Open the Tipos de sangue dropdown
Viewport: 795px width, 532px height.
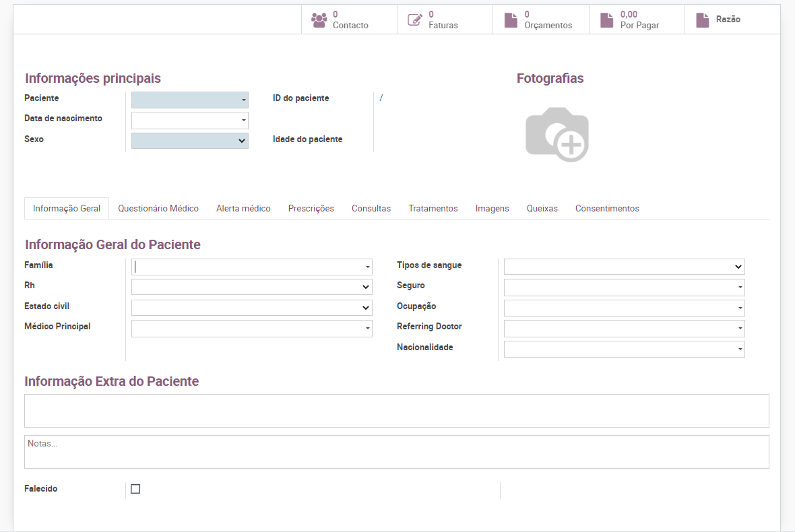[624, 267]
